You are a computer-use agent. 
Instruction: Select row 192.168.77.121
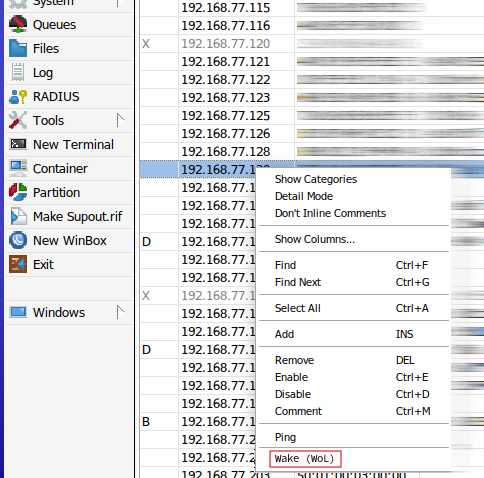(312, 62)
